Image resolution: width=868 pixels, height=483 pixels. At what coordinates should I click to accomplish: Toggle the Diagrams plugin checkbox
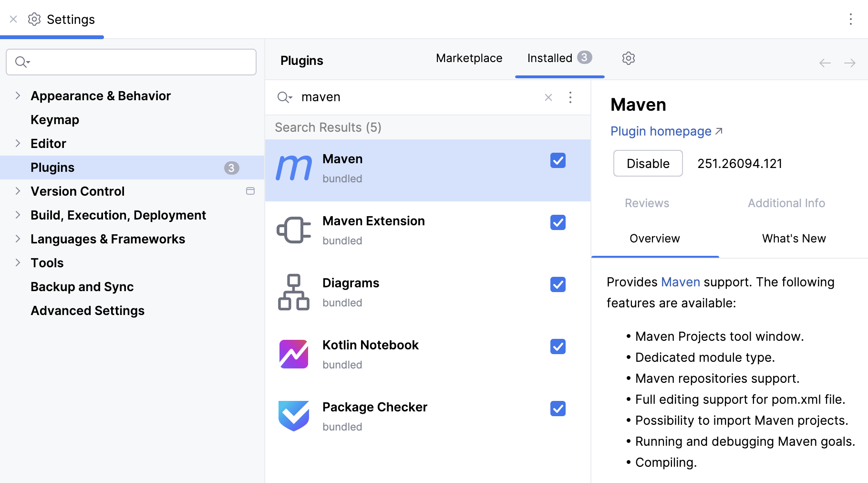[x=558, y=284]
